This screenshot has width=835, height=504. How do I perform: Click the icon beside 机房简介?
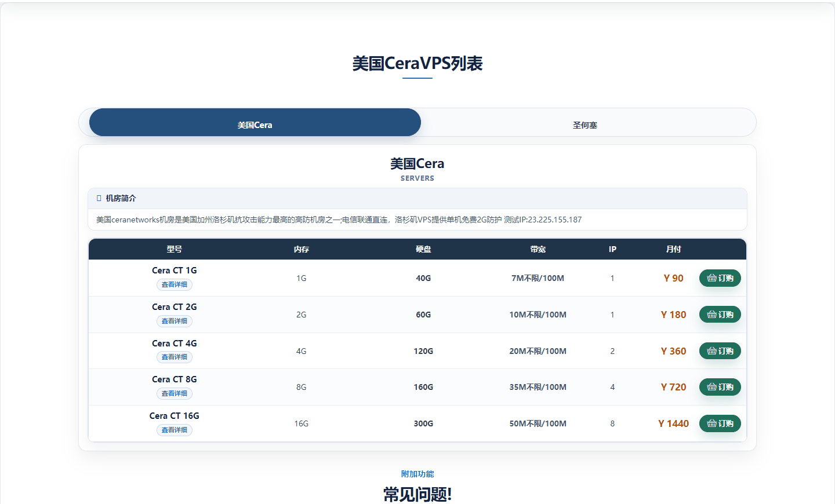point(99,198)
